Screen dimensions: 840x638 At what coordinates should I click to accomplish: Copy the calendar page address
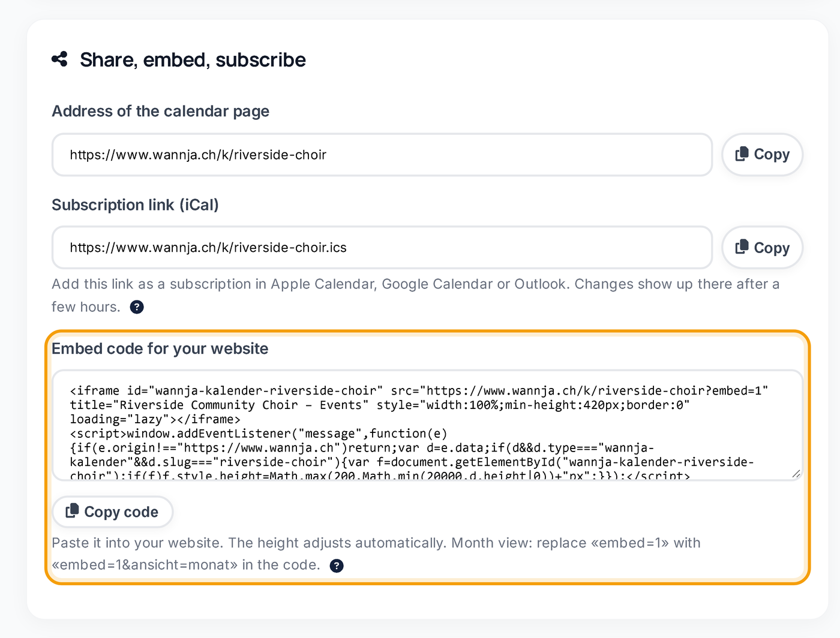point(762,155)
